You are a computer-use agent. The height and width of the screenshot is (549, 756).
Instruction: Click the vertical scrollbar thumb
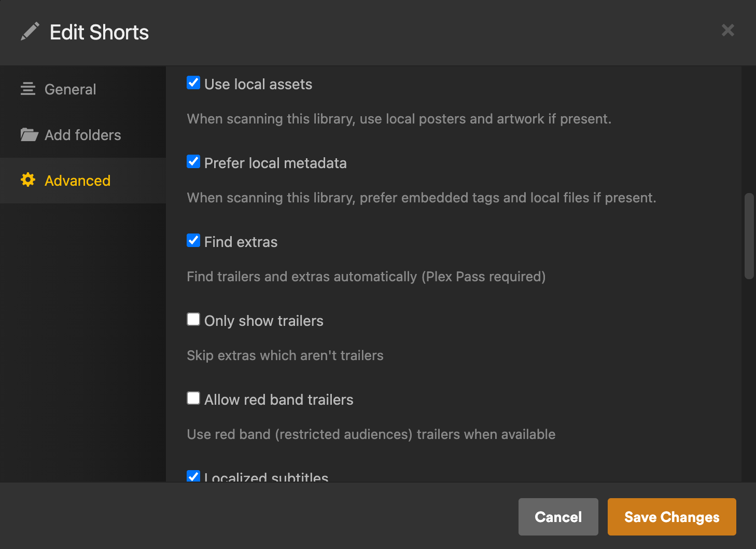coord(749,236)
